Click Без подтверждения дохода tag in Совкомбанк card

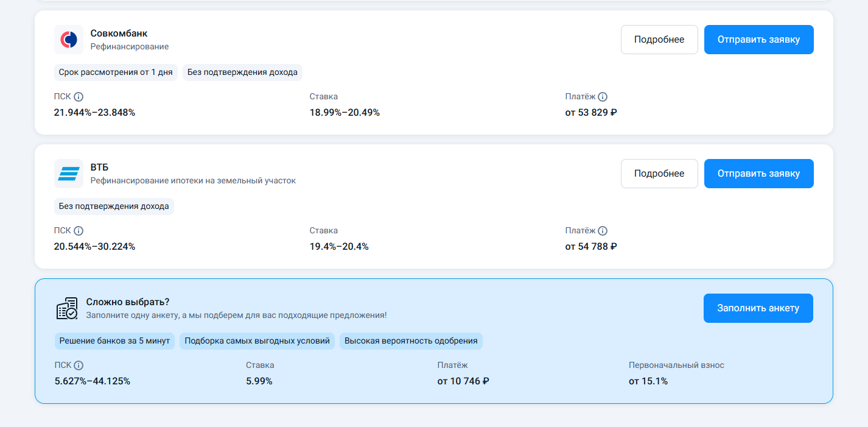pyautogui.click(x=242, y=72)
